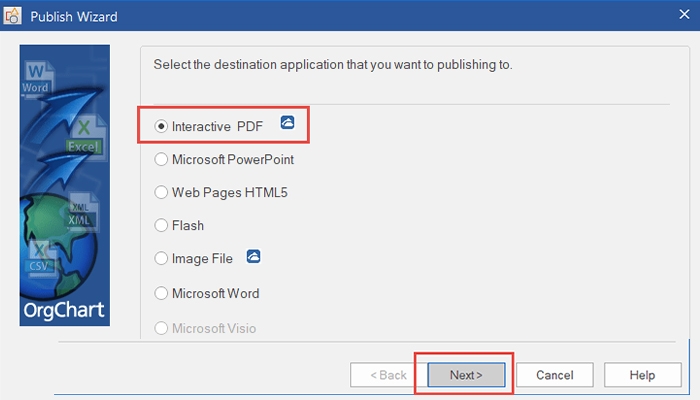The width and height of the screenshot is (700, 400).
Task: Select the Interactive PDF radio option
Action: (x=161, y=126)
